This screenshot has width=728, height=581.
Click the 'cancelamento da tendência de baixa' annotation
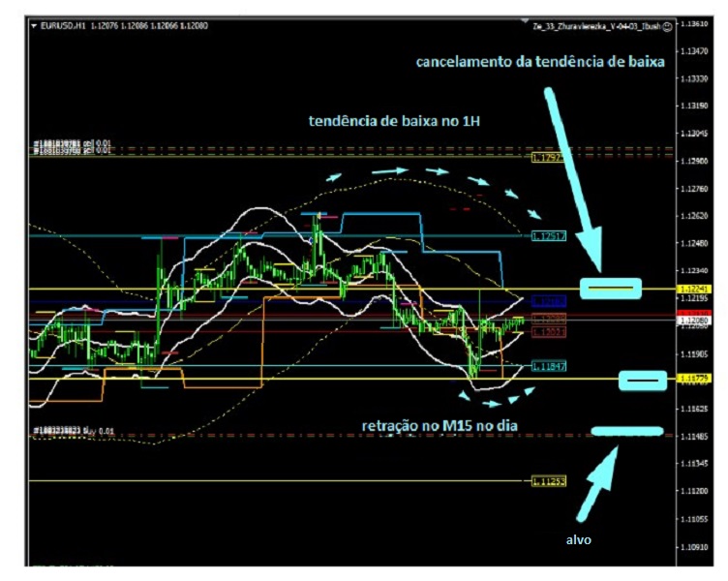[540, 62]
